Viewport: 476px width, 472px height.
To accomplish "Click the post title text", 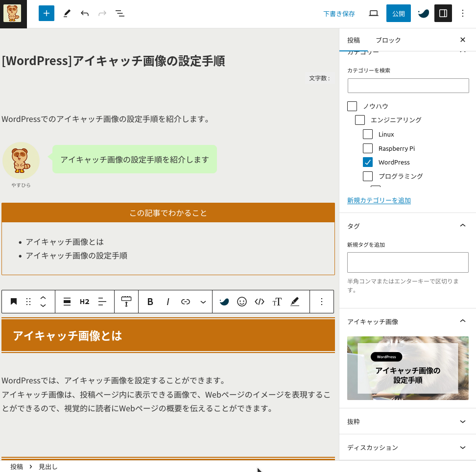I will 113,61.
